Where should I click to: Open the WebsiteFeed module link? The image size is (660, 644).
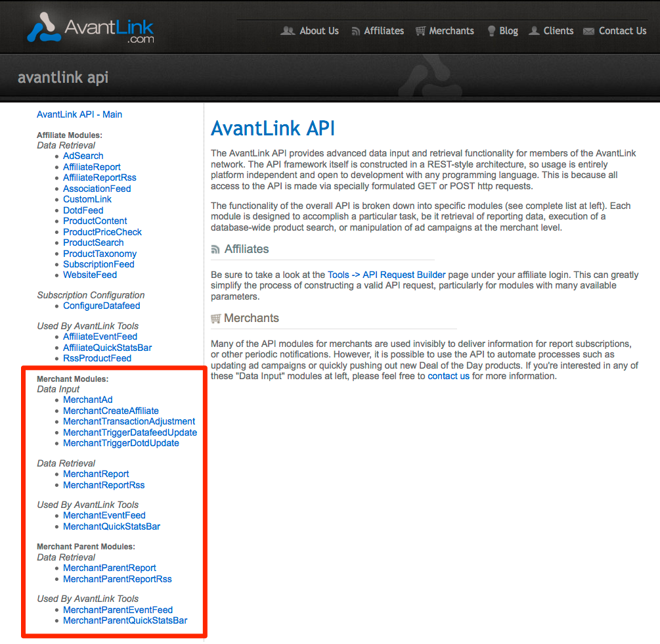click(90, 275)
